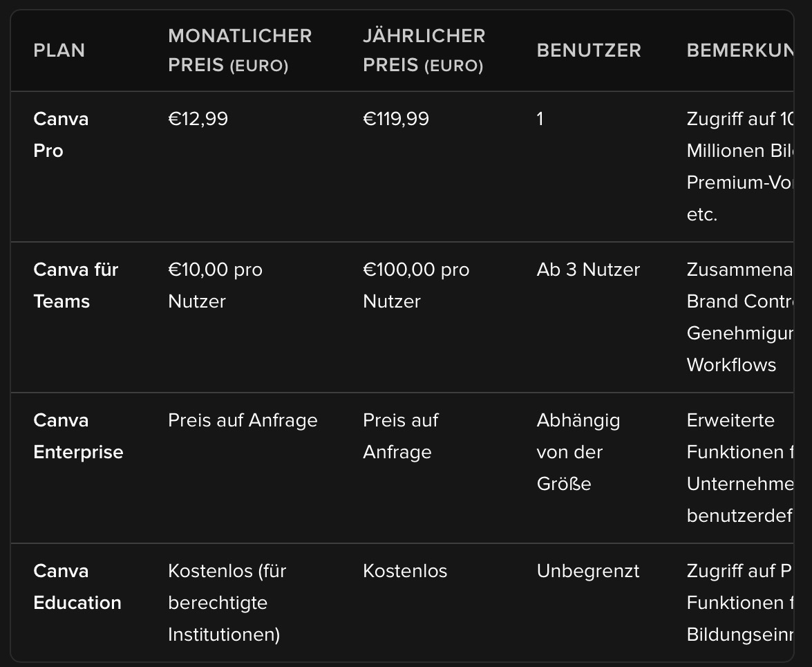The width and height of the screenshot is (812, 667).
Task: Select Preis auf Anfrage in monthly column
Action: tap(243, 420)
